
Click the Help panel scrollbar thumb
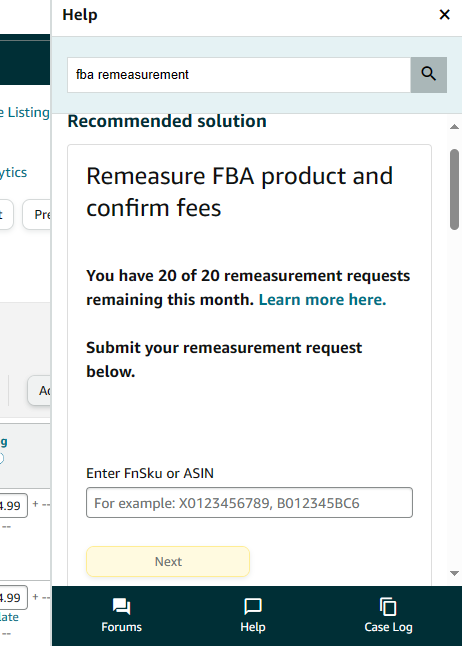tap(454, 189)
